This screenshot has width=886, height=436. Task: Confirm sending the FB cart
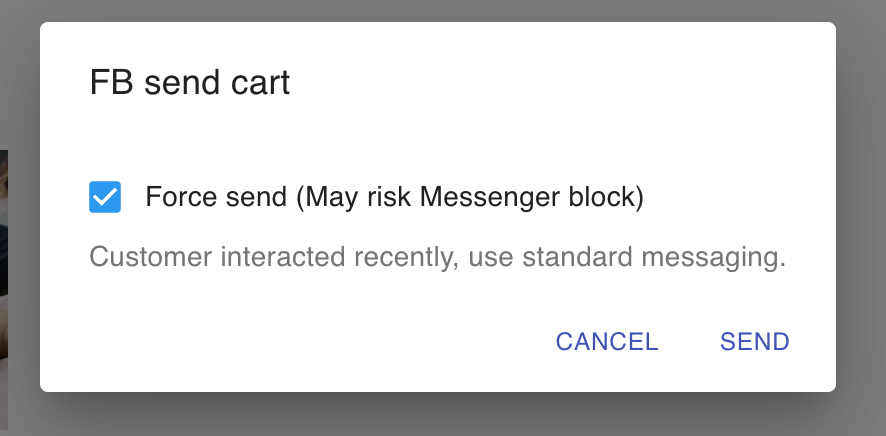(x=754, y=342)
